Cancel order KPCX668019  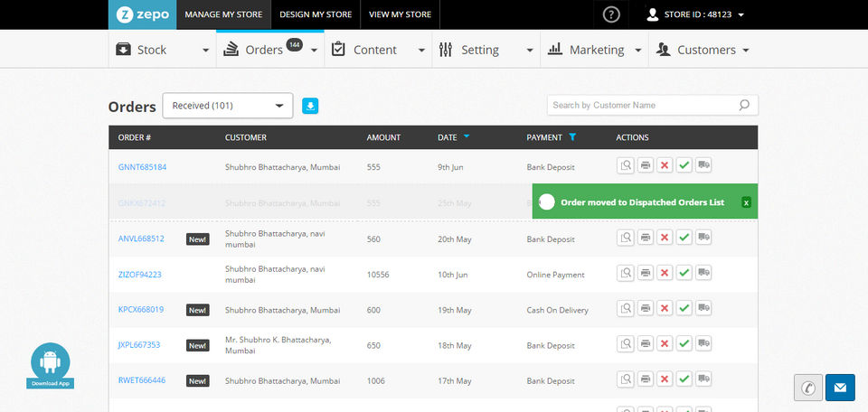coord(665,309)
